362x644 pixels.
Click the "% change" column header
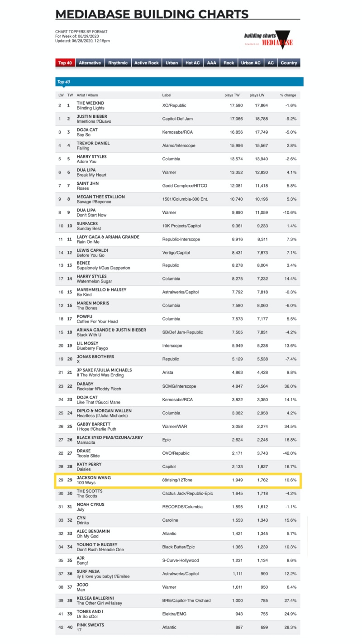[x=288, y=95]
